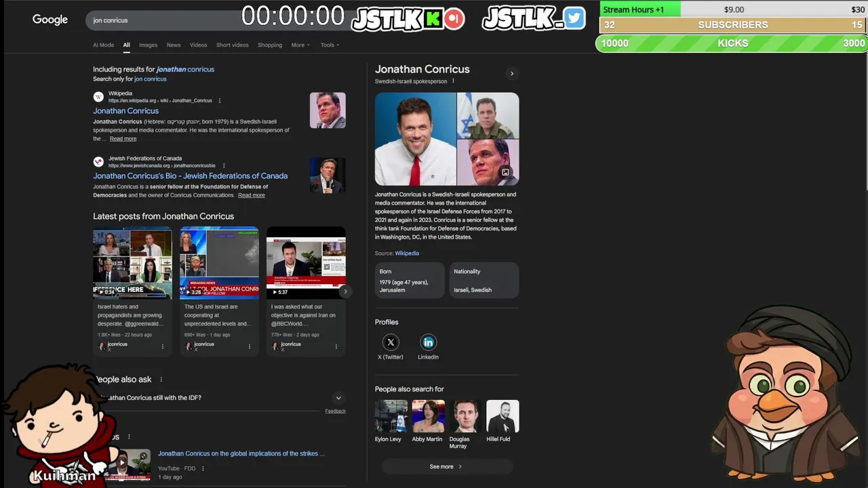Click the 'jonathan conricus' suggested search link
Screen dimensions: 868x488
click(x=185, y=69)
